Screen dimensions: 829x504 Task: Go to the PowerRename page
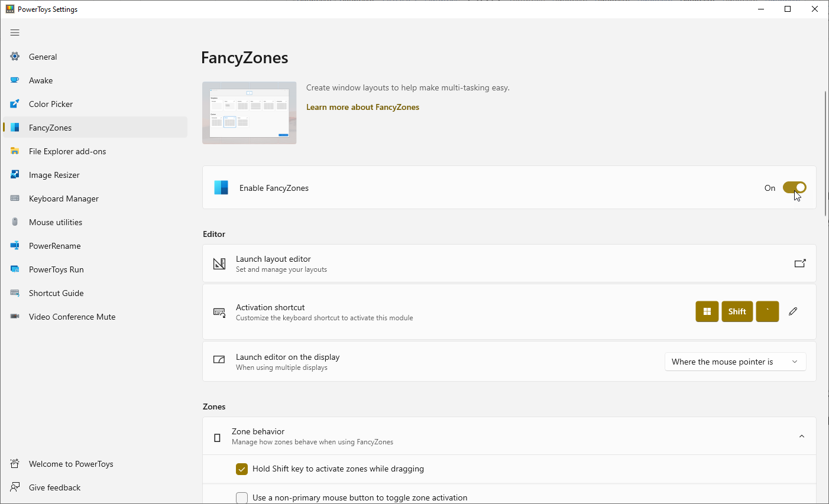[x=95, y=246]
